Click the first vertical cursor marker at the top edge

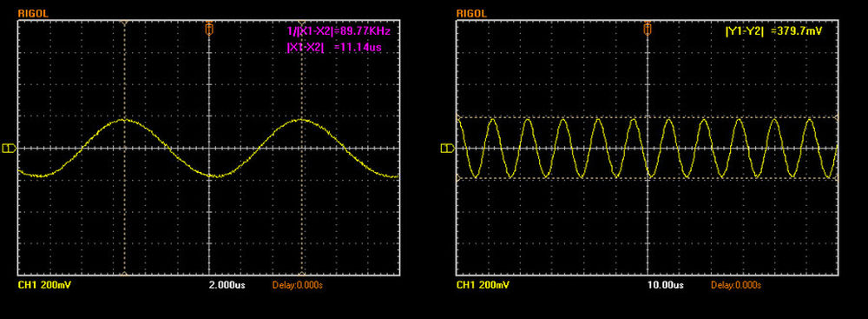tap(124, 23)
